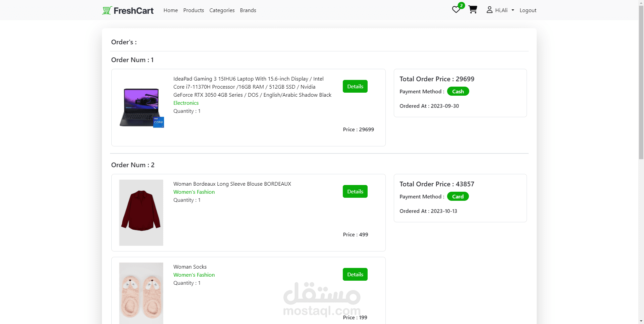
Task: Open the Categories menu item
Action: (222, 10)
